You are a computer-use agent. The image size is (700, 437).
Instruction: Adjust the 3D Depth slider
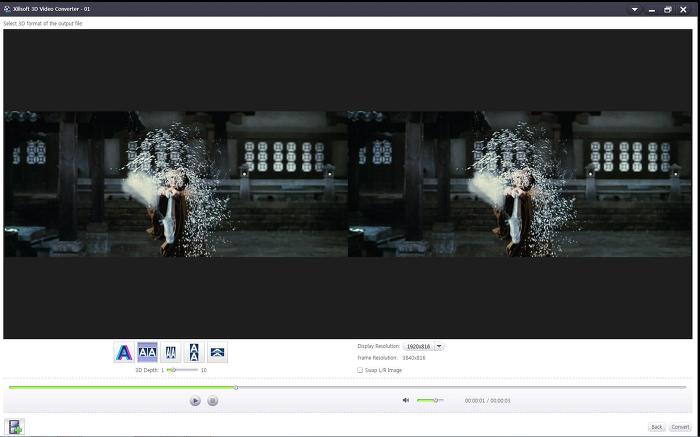tap(183, 370)
